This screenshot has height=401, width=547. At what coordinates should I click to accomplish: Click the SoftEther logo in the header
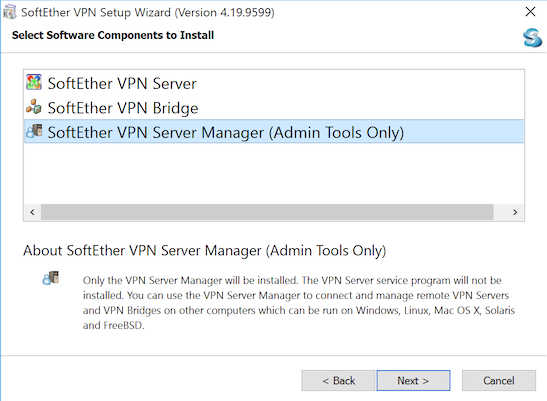pyautogui.click(x=532, y=38)
